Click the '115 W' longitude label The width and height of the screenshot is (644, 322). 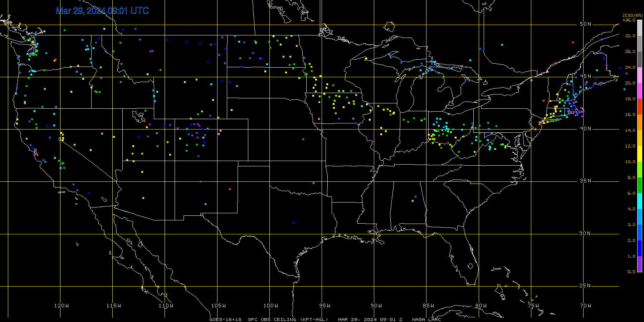coord(114,306)
